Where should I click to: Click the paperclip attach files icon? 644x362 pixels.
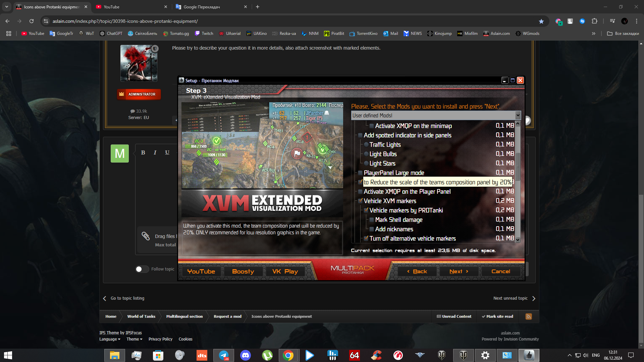146,236
